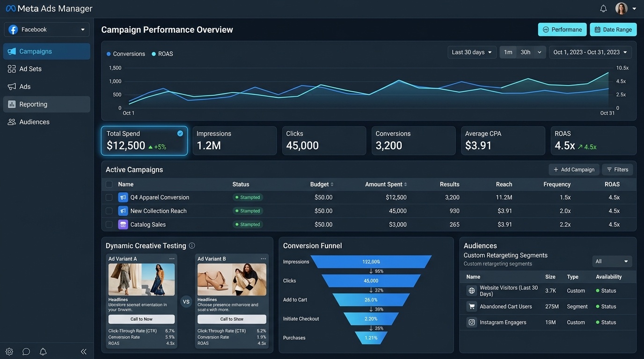Toggle the ROAS legend color dot
644x359 pixels.
coord(154,54)
